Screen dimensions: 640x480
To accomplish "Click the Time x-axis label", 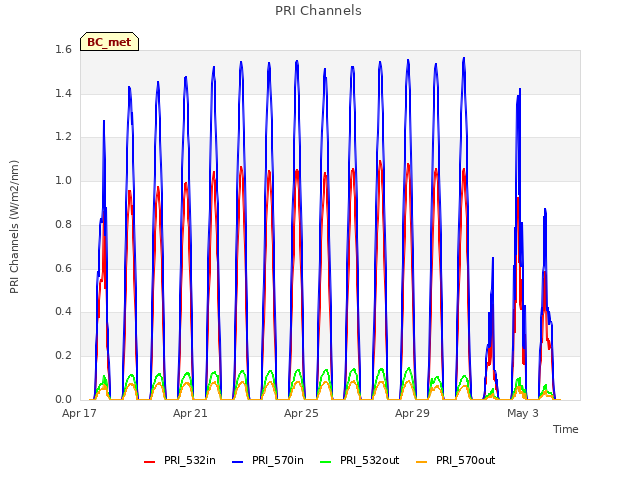I will [x=566, y=429].
